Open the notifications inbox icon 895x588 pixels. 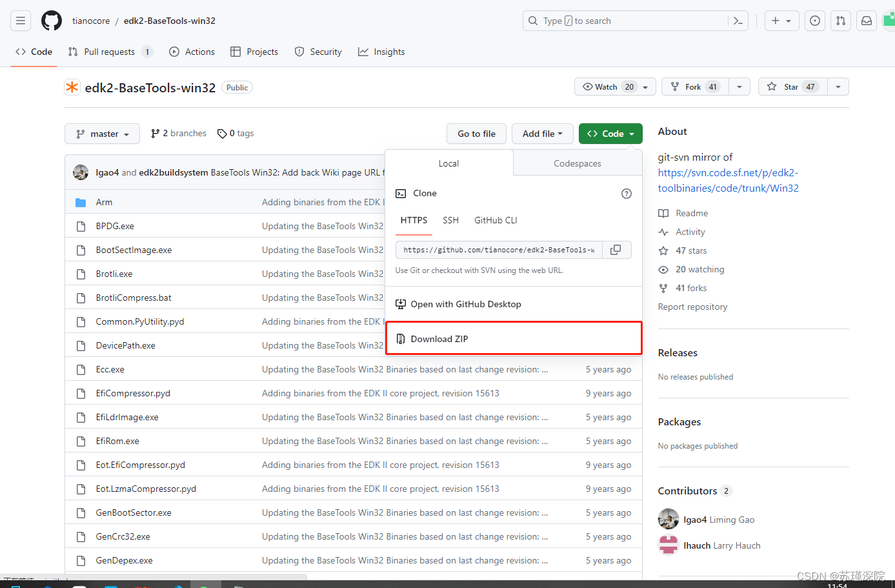click(867, 21)
